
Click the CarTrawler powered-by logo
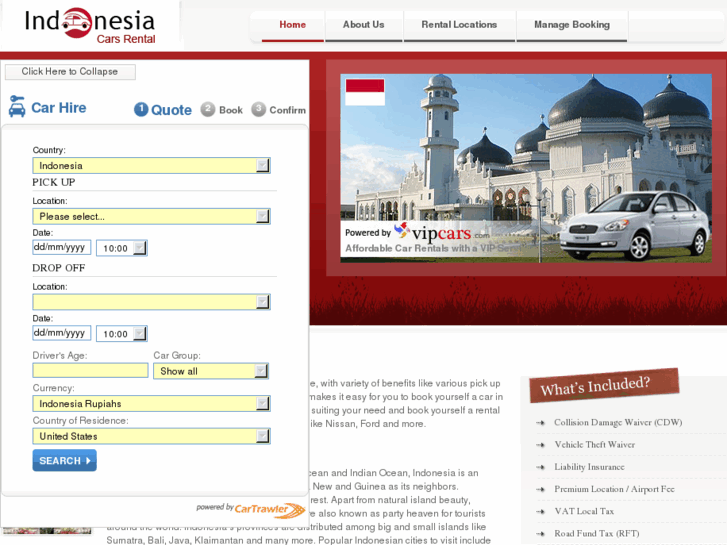(x=251, y=509)
